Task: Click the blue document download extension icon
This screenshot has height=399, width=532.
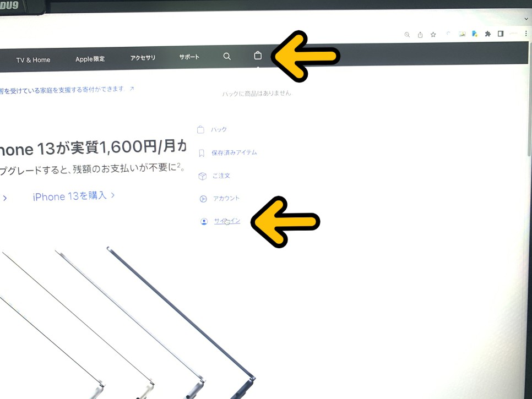Action: [x=475, y=34]
